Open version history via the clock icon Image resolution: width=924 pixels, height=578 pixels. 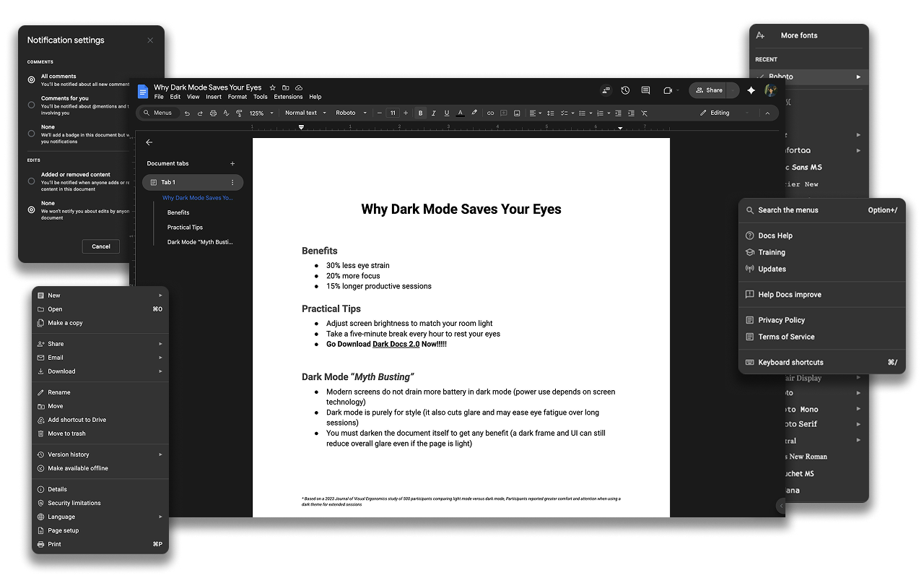(625, 90)
